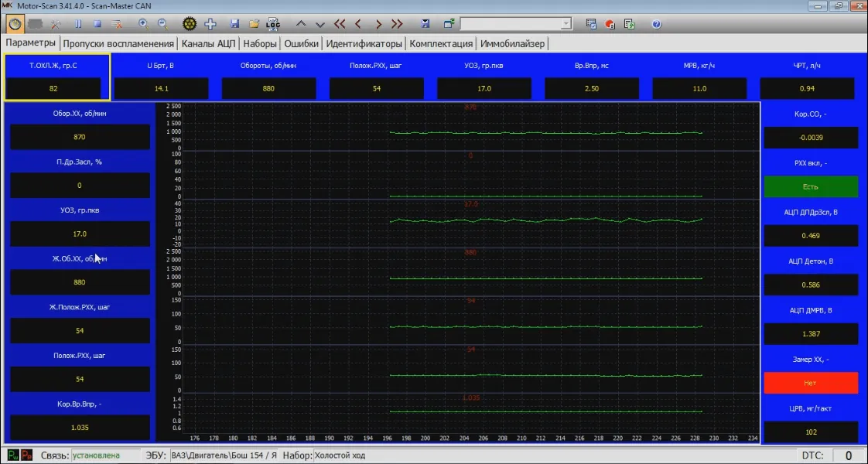Click the down chevron arrow

[x=320, y=24]
